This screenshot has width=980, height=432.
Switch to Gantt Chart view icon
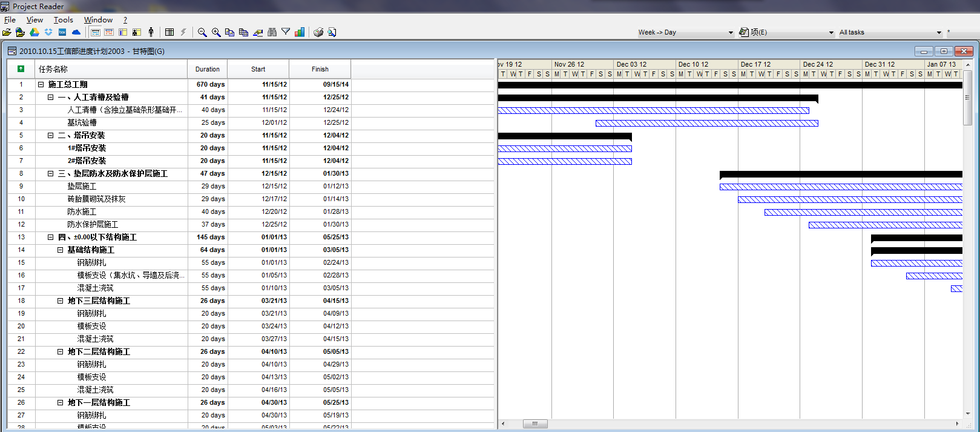[x=96, y=32]
